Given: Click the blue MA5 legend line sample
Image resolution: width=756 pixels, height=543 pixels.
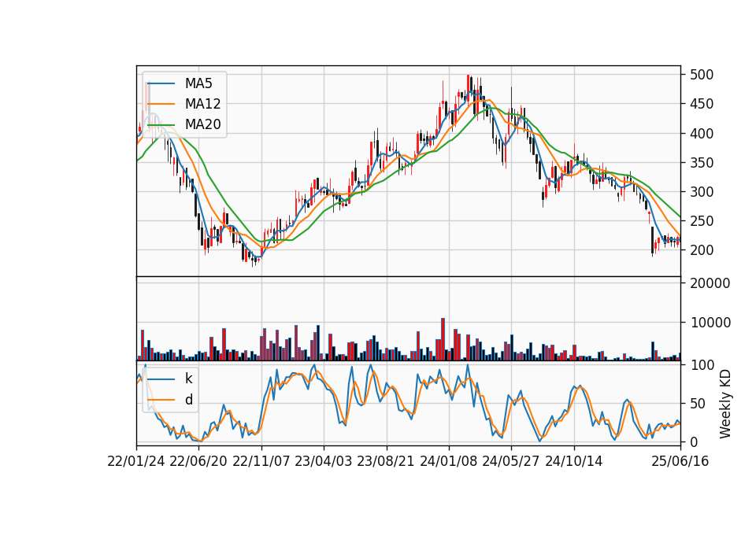Looking at the screenshot, I should tap(161, 83).
